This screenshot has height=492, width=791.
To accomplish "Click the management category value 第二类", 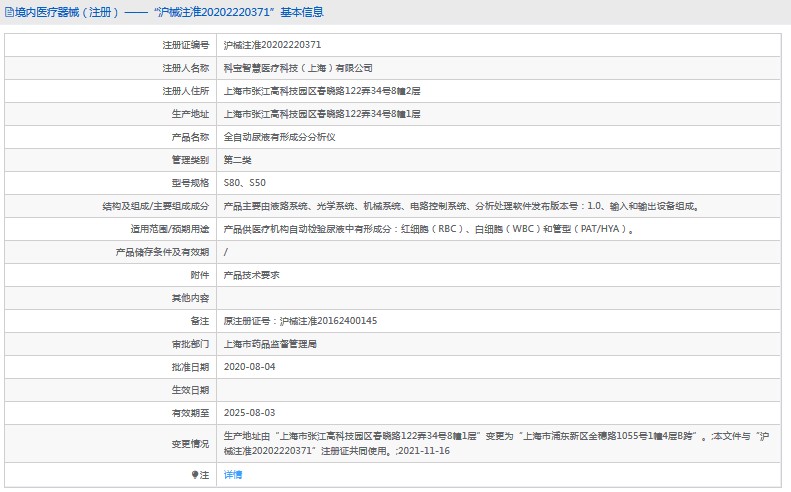I will [237, 160].
